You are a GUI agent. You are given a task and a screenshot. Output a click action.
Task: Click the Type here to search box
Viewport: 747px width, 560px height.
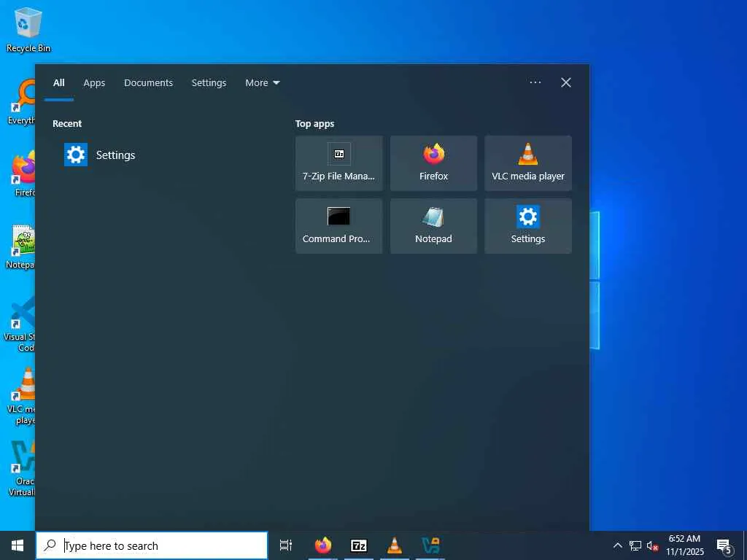tap(152, 545)
